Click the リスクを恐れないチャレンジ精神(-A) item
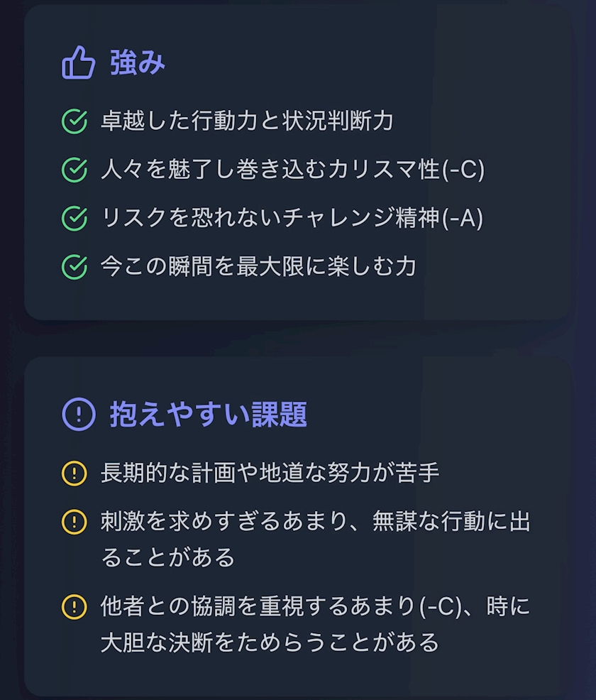This screenshot has width=596, height=700. click(x=292, y=218)
